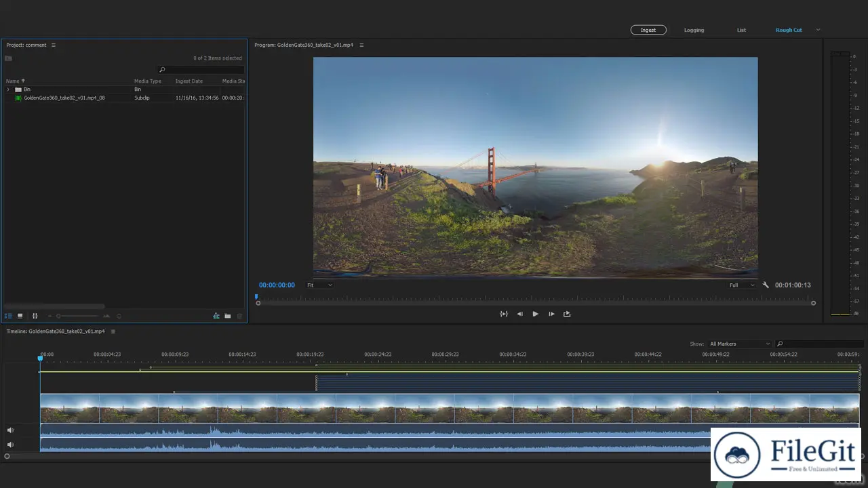868x488 pixels.
Task: Switch to the Ingest workspace
Action: pyautogui.click(x=648, y=30)
